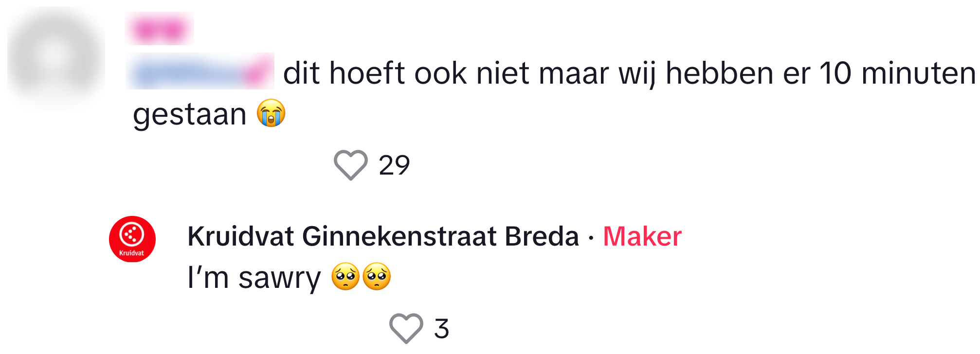Screen dimensions: 980x354
Task: Click "10 minuten" in the top comment
Action: (x=897, y=74)
